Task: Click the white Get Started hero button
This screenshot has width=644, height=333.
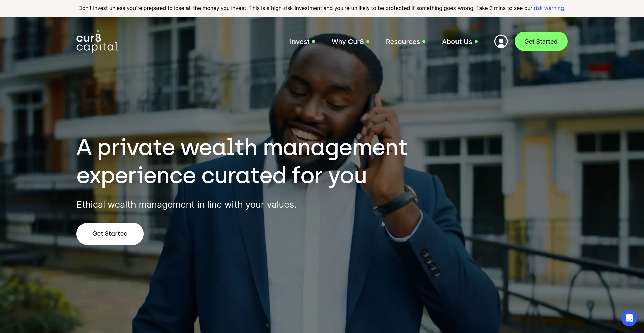Action: point(110,234)
